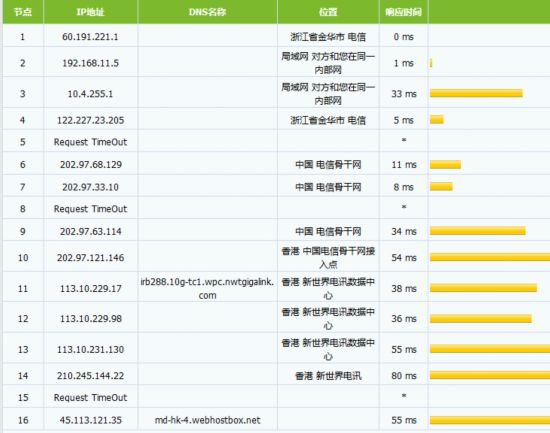Screen dimensions: 550x433
Task: Click the 36 ms response bar
Action: click(x=481, y=318)
